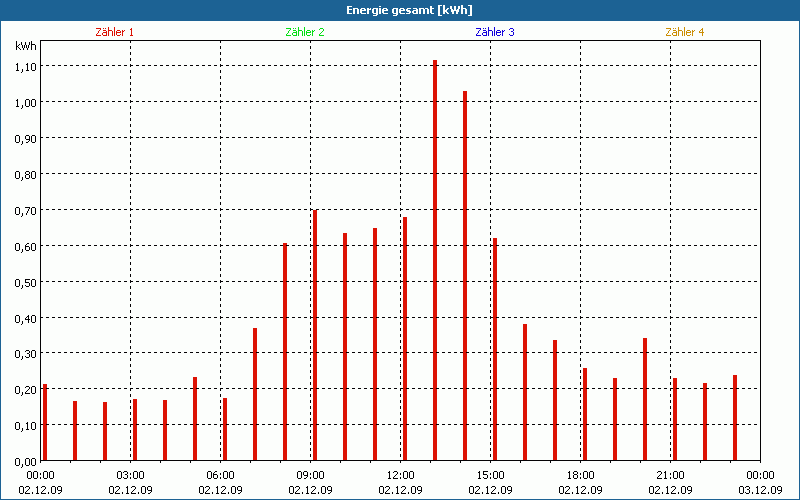Select the blue Zähler 3 legend label
Screen dimensions: 800x500
point(495,32)
